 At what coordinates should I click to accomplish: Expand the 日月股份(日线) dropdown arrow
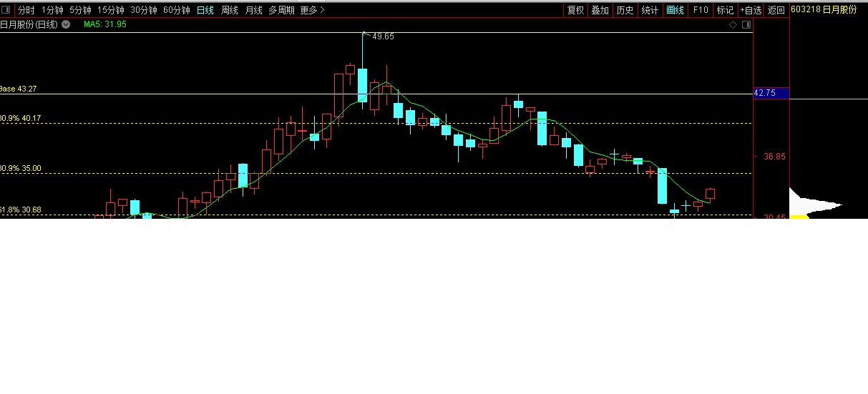[x=66, y=24]
